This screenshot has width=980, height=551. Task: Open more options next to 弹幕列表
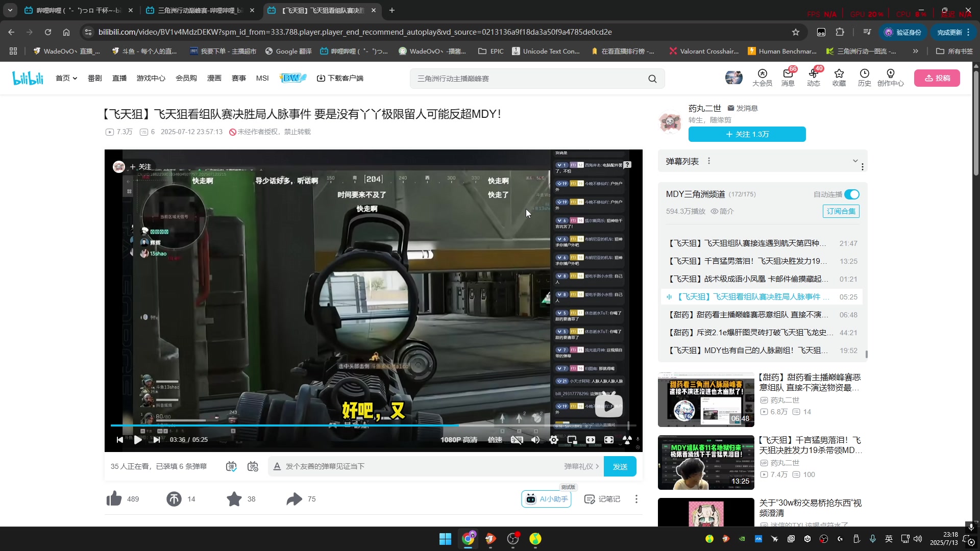click(709, 161)
